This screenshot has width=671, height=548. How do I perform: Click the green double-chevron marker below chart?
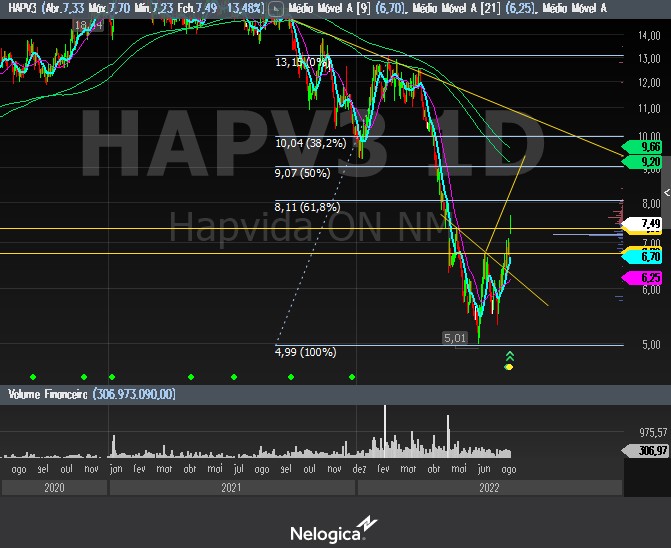(509, 355)
